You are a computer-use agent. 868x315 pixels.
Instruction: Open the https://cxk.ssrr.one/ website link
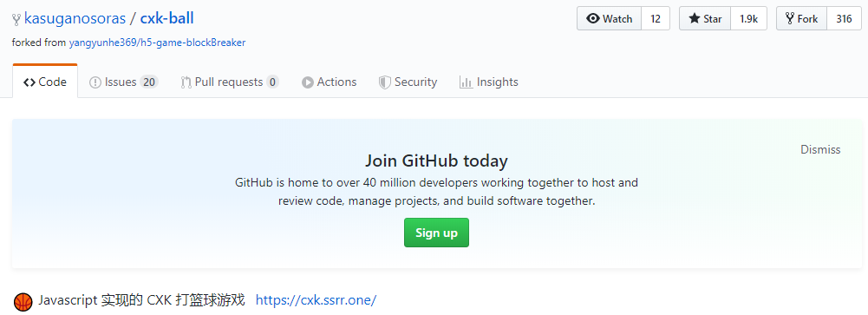coord(317,300)
